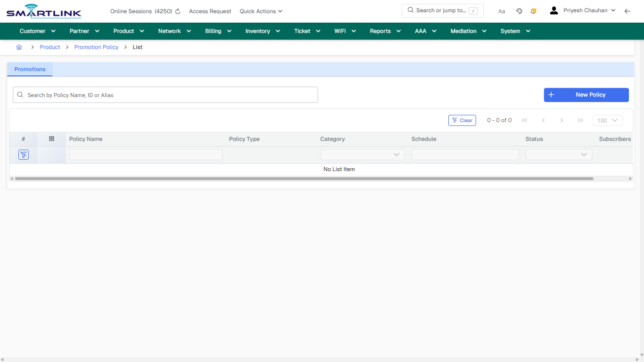Screen dimensions: 644x362
Task: Click the New Policy button
Action: click(x=586, y=95)
